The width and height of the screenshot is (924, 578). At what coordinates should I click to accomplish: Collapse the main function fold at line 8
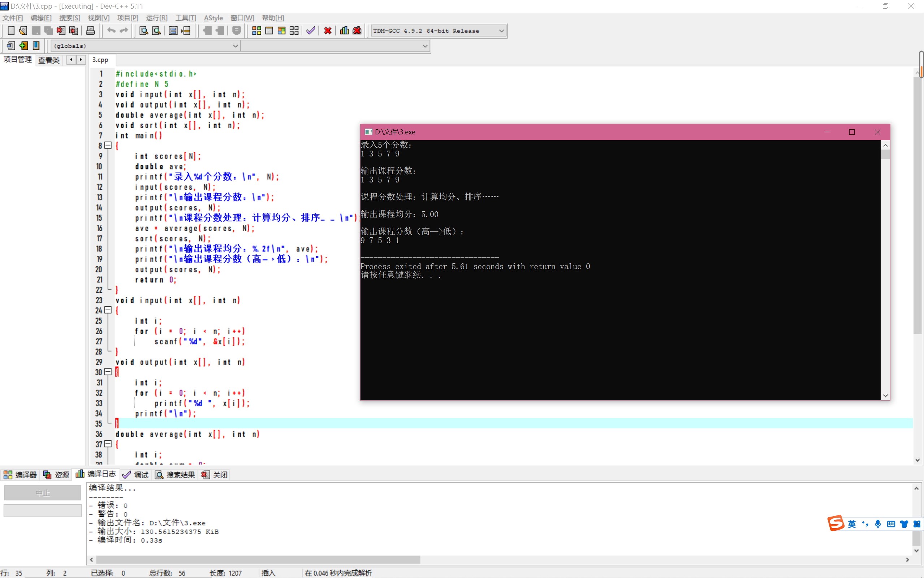(x=108, y=145)
